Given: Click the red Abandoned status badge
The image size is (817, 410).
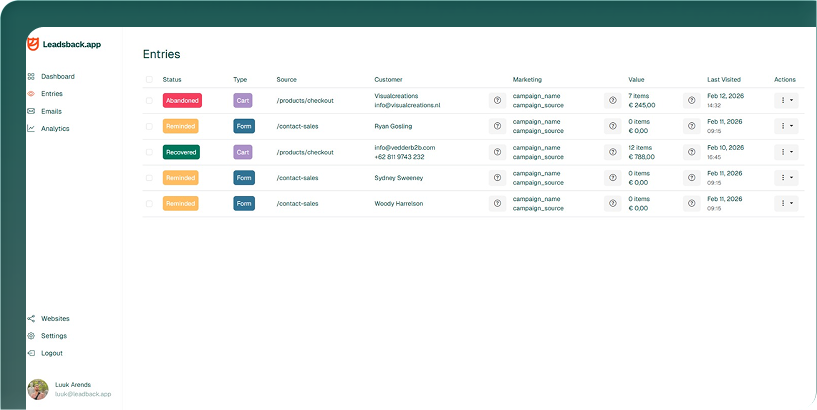Looking at the screenshot, I should coord(182,101).
